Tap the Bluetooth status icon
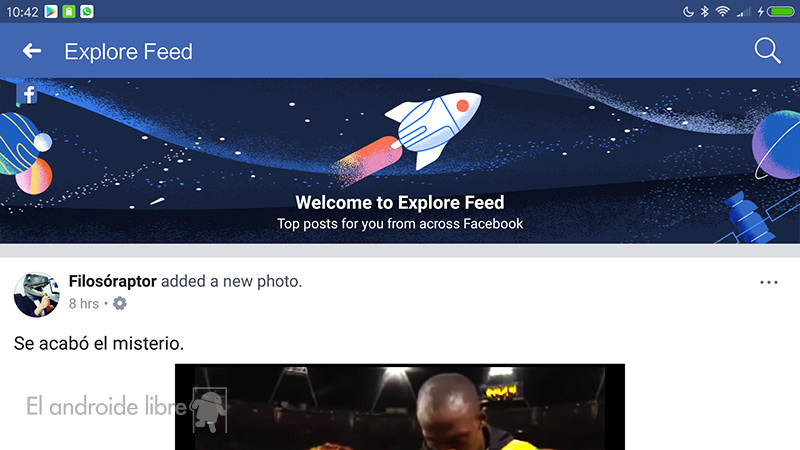Viewport: 800px width, 450px height. pos(705,11)
